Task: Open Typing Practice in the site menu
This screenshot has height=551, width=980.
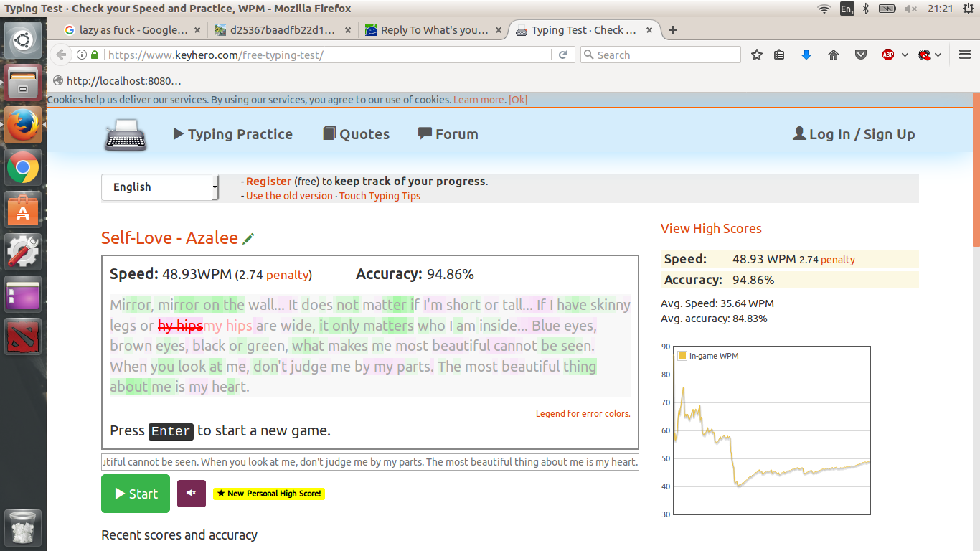Action: pyautogui.click(x=233, y=134)
